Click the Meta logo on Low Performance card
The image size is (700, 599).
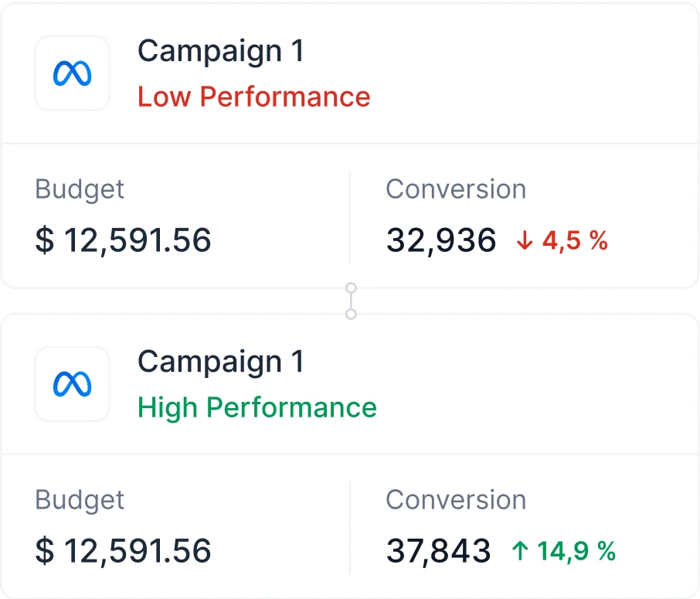[73, 73]
